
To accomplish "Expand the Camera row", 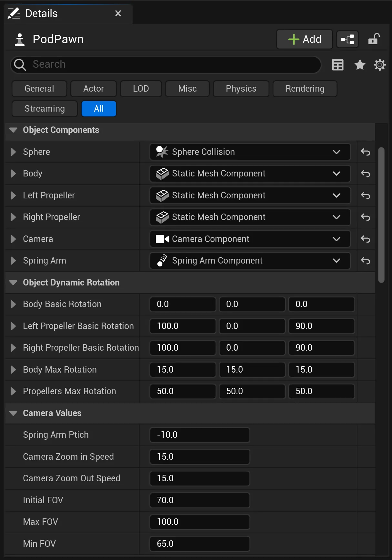I will [x=13, y=239].
